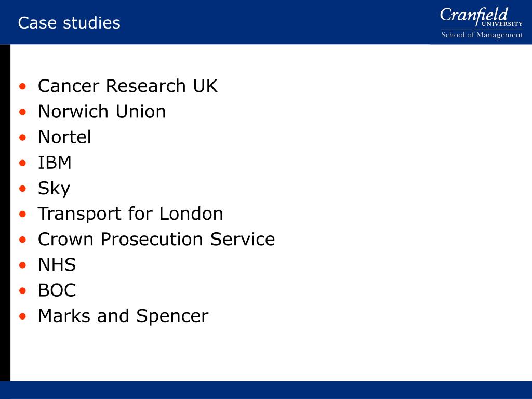The height and width of the screenshot is (399, 532).
Task: Click the black vertical bar on left edge
Action: (x=5, y=212)
